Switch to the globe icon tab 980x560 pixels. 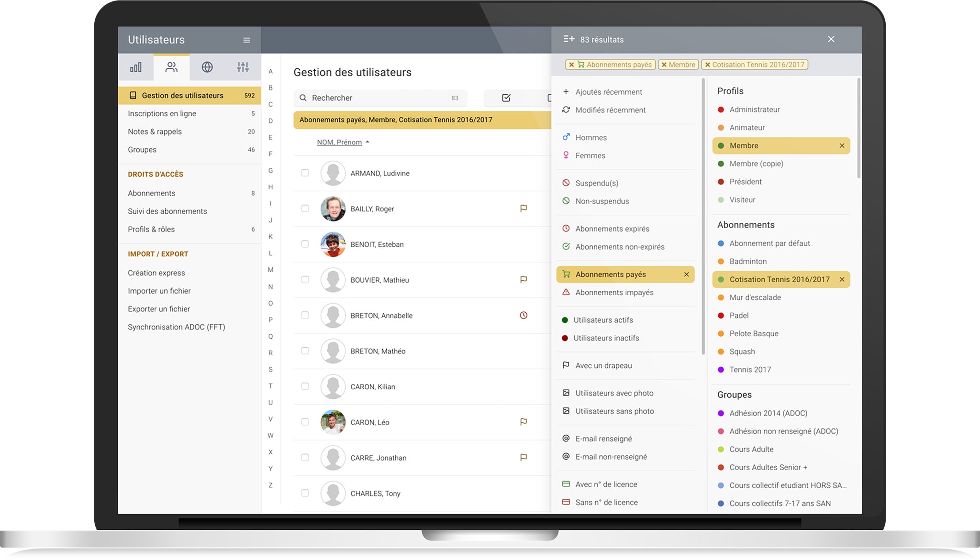pyautogui.click(x=207, y=67)
